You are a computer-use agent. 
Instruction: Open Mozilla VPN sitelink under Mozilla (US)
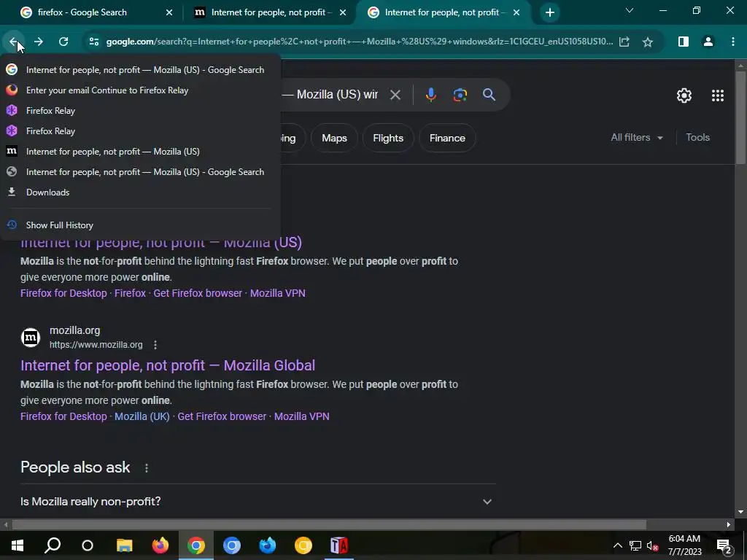click(x=278, y=293)
